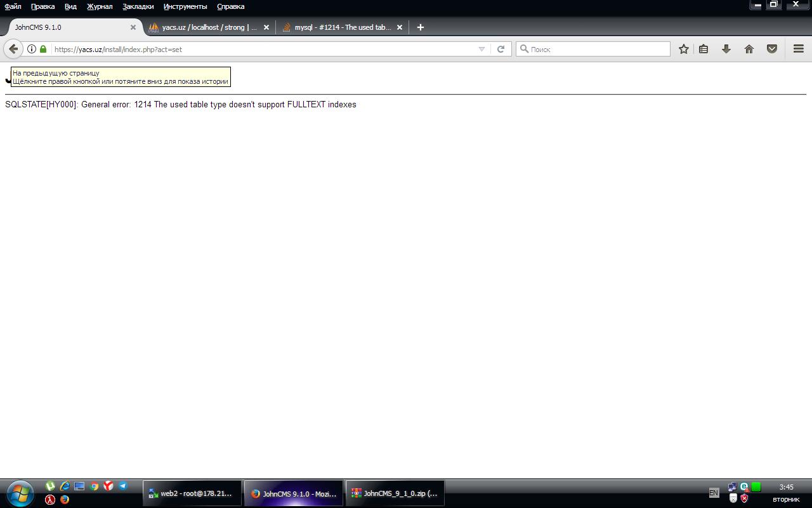
Task: Open the Вид menu
Action: pyautogui.click(x=70, y=6)
